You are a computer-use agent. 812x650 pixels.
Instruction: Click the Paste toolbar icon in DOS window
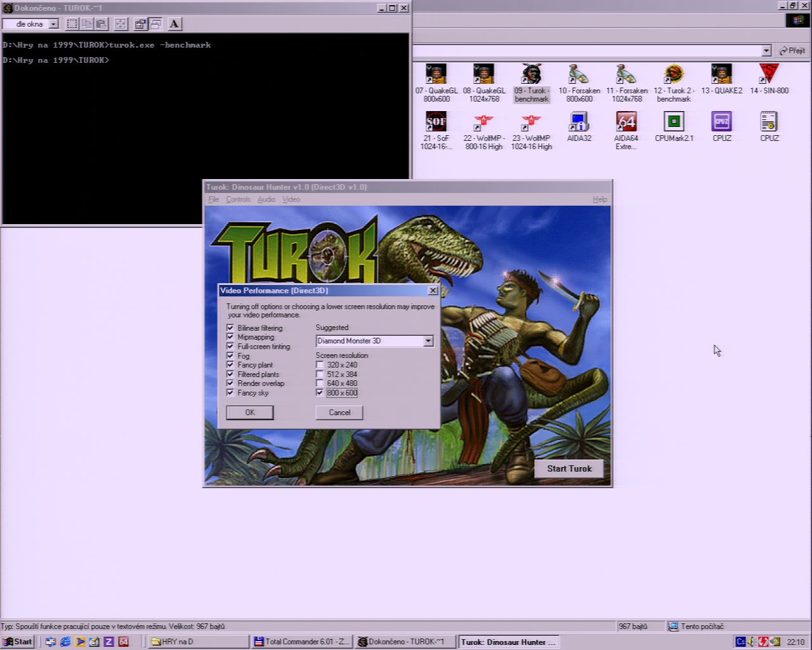(101, 24)
